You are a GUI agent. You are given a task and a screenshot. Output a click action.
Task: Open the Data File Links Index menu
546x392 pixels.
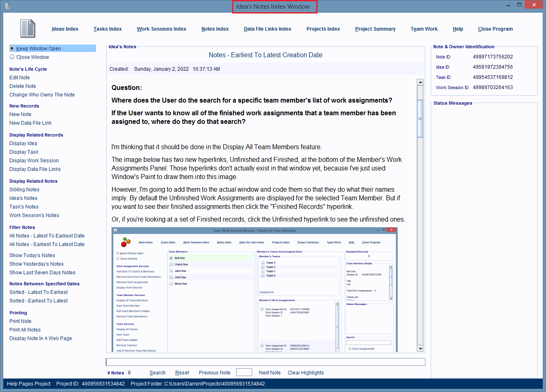(x=268, y=29)
